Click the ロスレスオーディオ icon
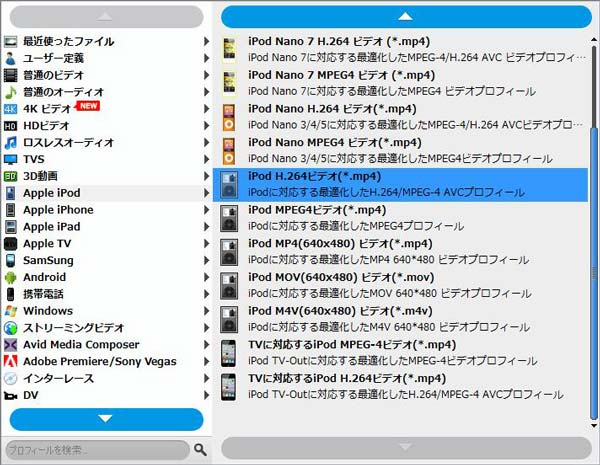The height and width of the screenshot is (465, 600). [10, 143]
